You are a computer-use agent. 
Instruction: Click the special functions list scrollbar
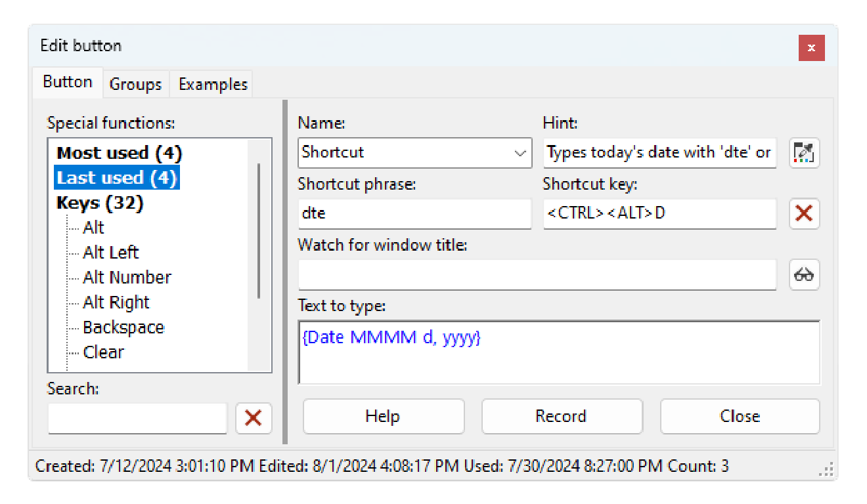pyautogui.click(x=259, y=230)
